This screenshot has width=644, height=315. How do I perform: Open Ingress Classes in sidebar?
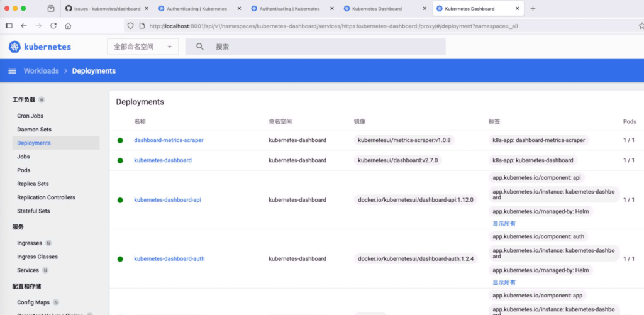click(37, 257)
